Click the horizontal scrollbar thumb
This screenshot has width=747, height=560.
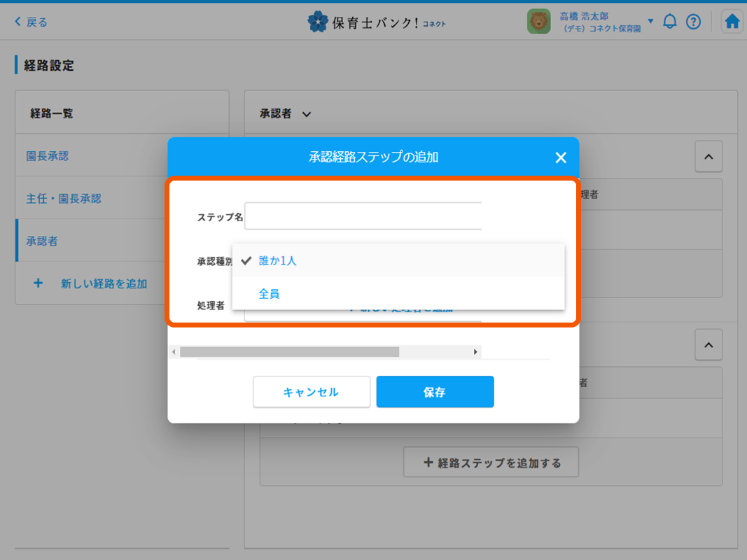click(x=289, y=352)
